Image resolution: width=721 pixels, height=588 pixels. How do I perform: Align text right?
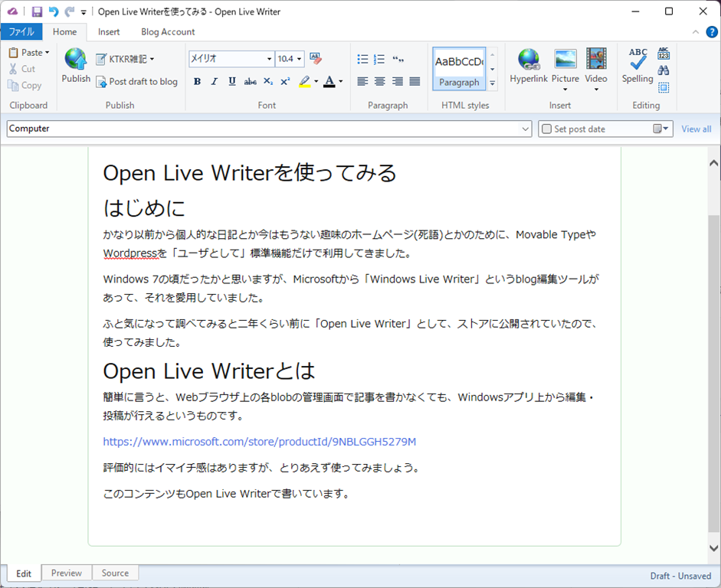(398, 81)
